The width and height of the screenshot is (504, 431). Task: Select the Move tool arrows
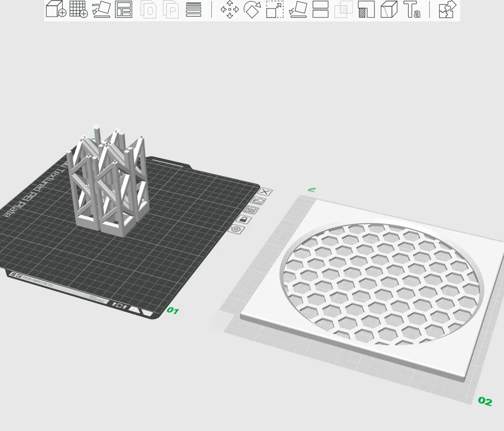[230, 10]
